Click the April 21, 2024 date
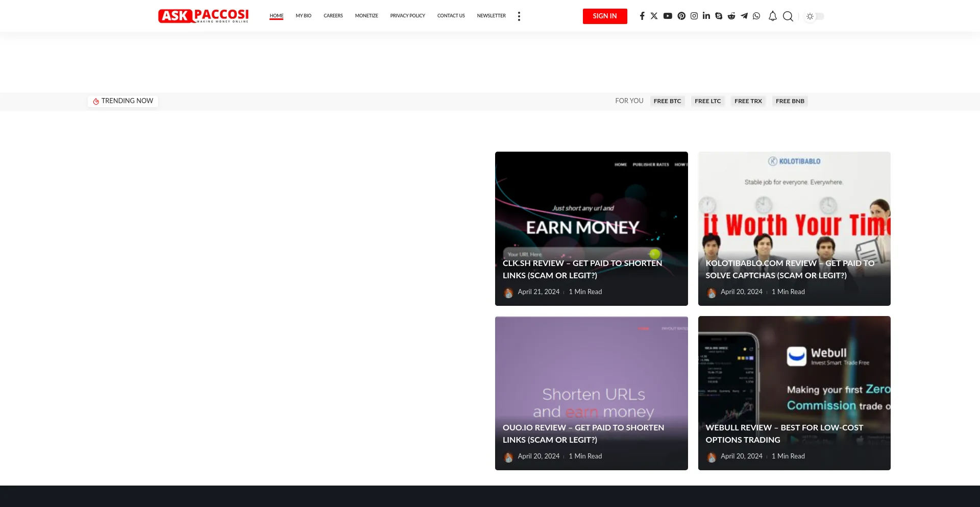Viewport: 980px width, 507px height. 538,292
